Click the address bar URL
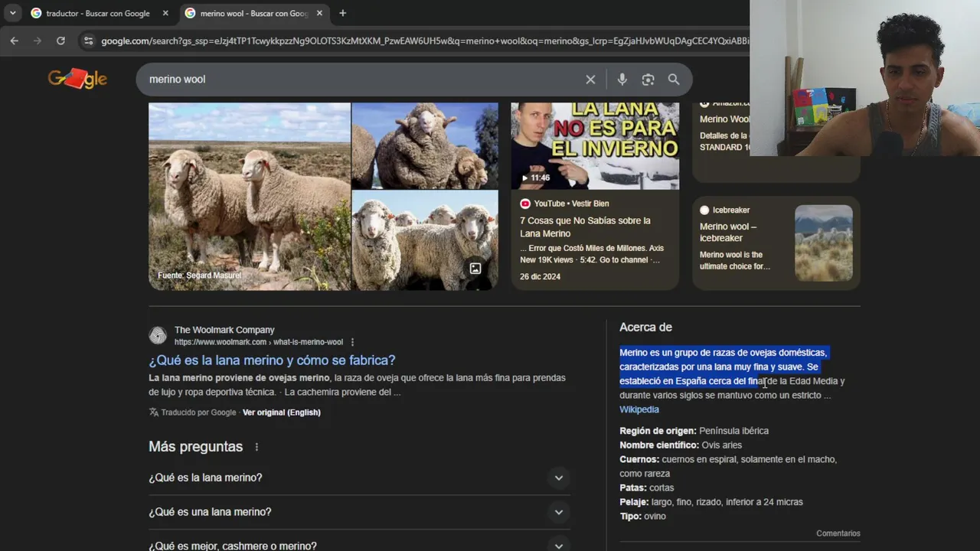The height and width of the screenshot is (551, 980). [x=425, y=41]
